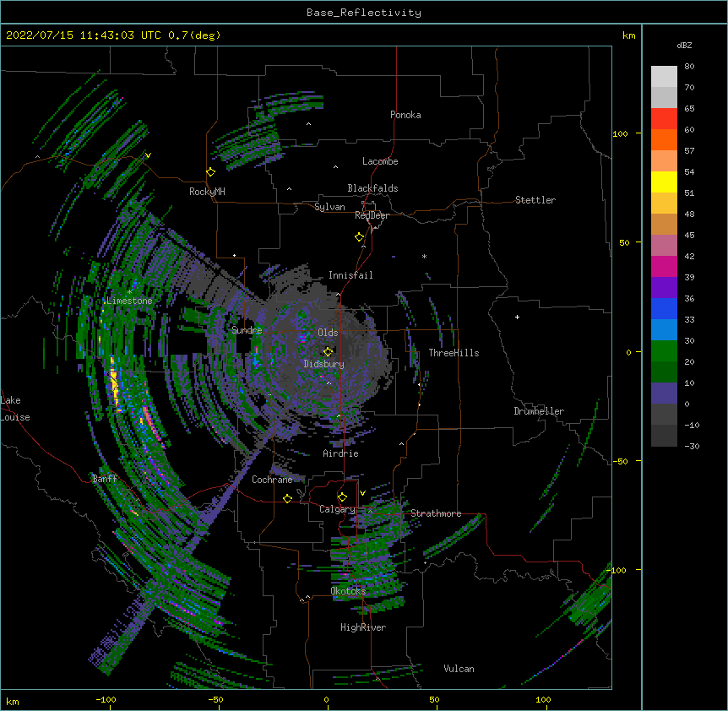
Task: Click the Airdrie label
Action: coord(341,453)
